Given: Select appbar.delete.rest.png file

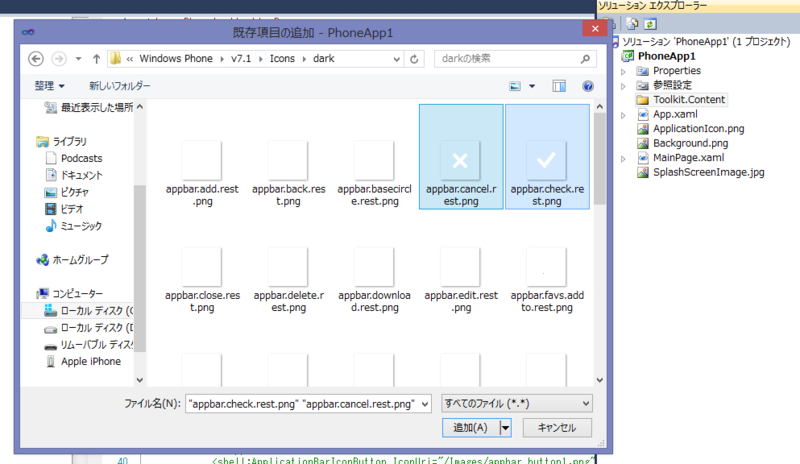Looking at the screenshot, I should [288, 280].
